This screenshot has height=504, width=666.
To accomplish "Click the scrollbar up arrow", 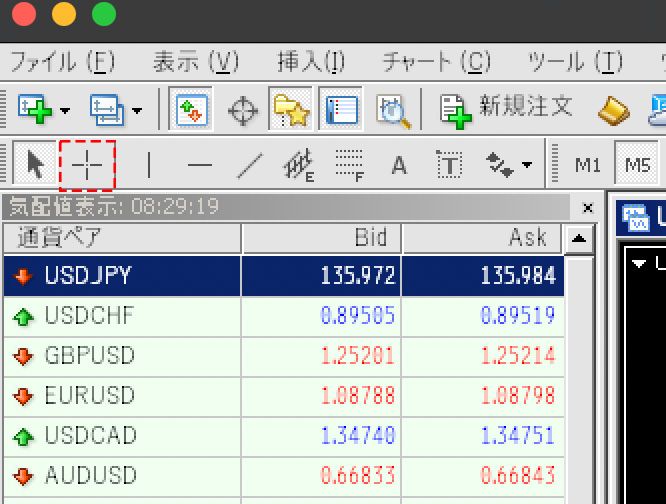I will click(x=579, y=239).
